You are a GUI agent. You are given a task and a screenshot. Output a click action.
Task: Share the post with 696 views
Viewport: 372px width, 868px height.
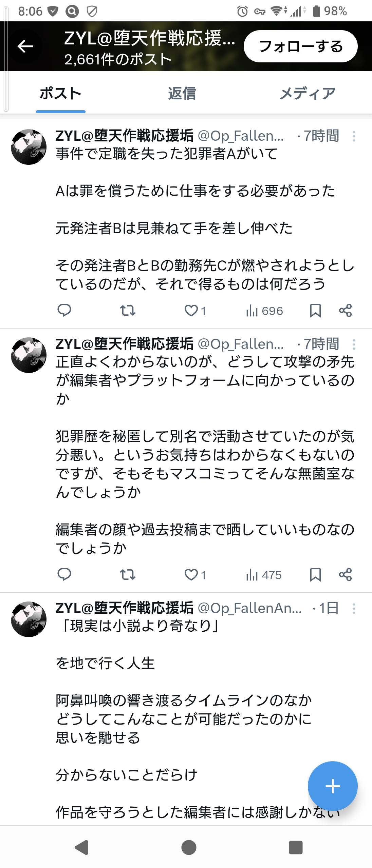345,310
